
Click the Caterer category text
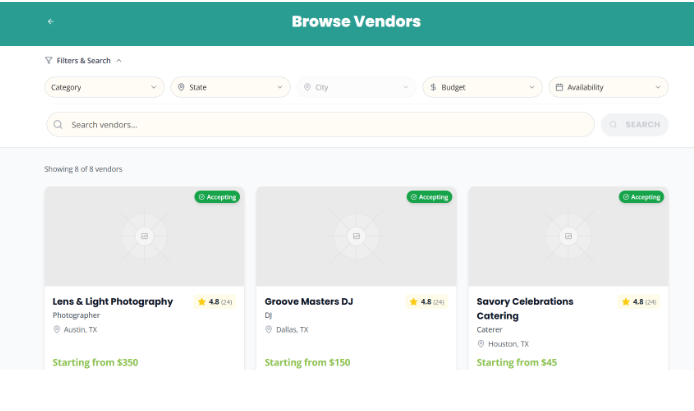(490, 330)
